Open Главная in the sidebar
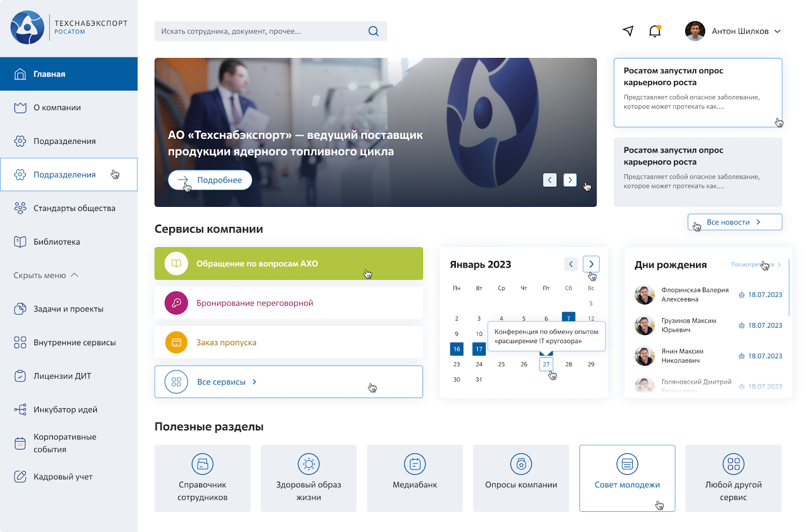Image resolution: width=806 pixels, height=532 pixels. click(69, 74)
